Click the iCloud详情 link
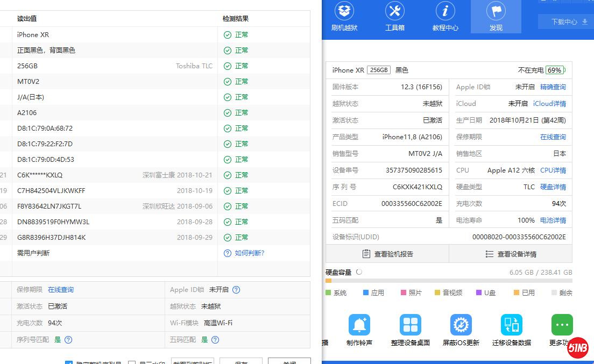The width and height of the screenshot is (594, 364). (x=549, y=104)
